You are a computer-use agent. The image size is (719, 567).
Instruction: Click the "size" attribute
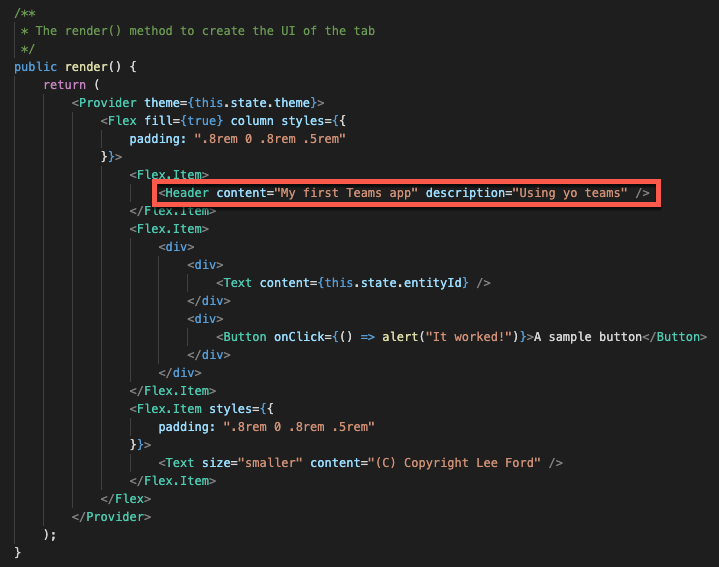[216, 463]
